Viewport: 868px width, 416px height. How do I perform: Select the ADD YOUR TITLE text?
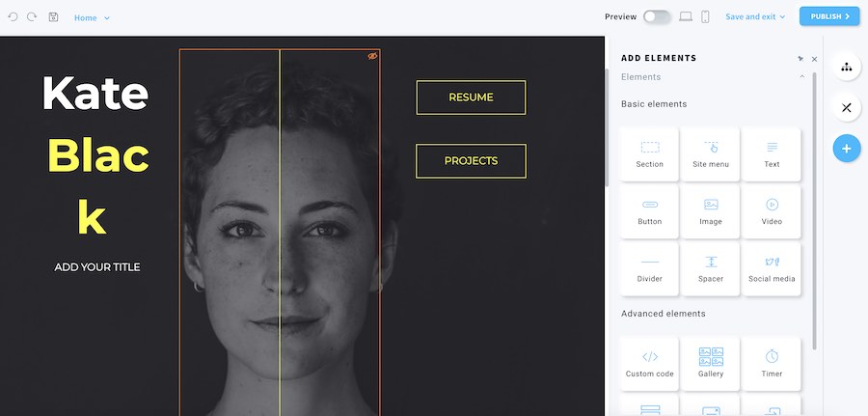coord(97,267)
